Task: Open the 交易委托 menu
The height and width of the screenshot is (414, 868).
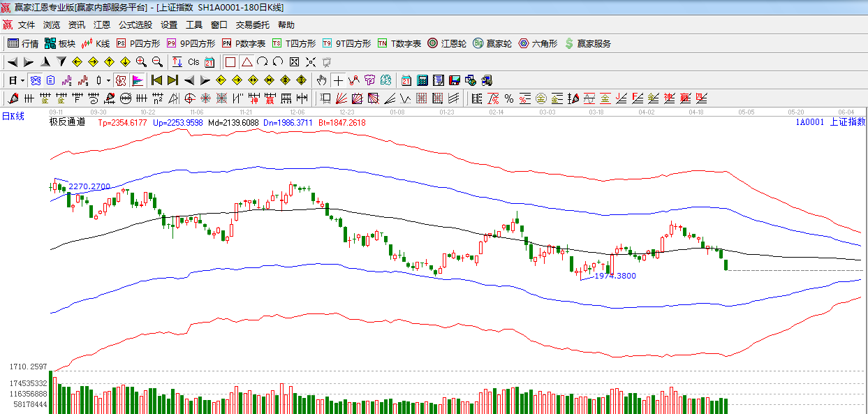Action: (252, 24)
